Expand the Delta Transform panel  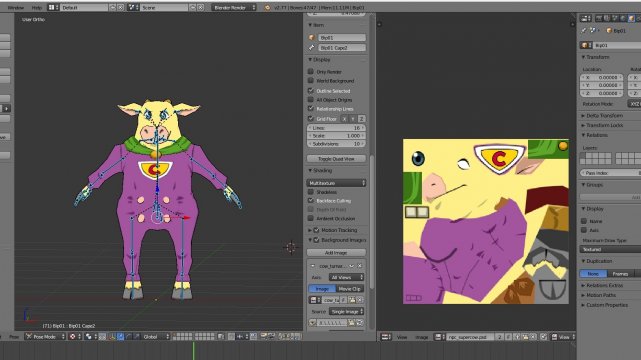coord(583,116)
